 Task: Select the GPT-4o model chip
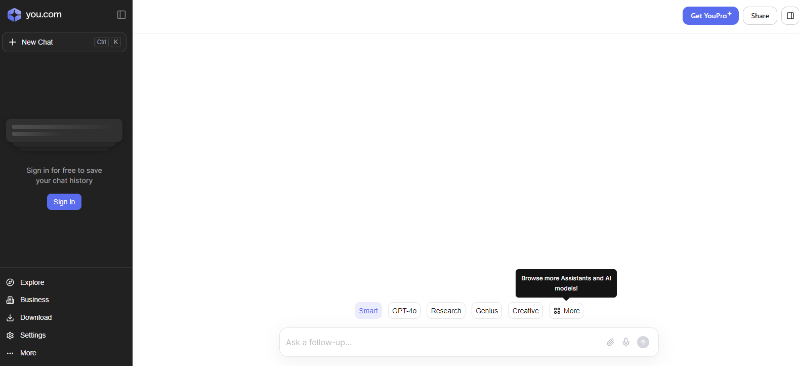pyautogui.click(x=405, y=310)
